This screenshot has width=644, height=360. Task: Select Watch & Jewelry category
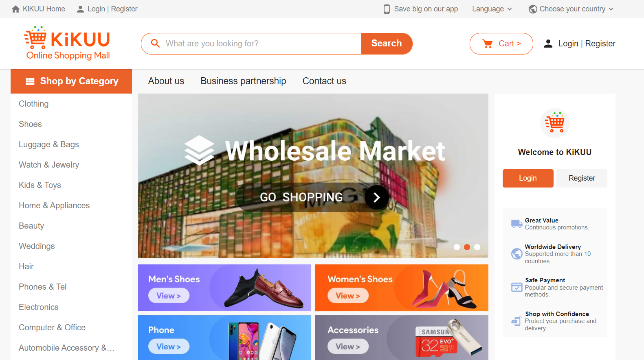(49, 165)
